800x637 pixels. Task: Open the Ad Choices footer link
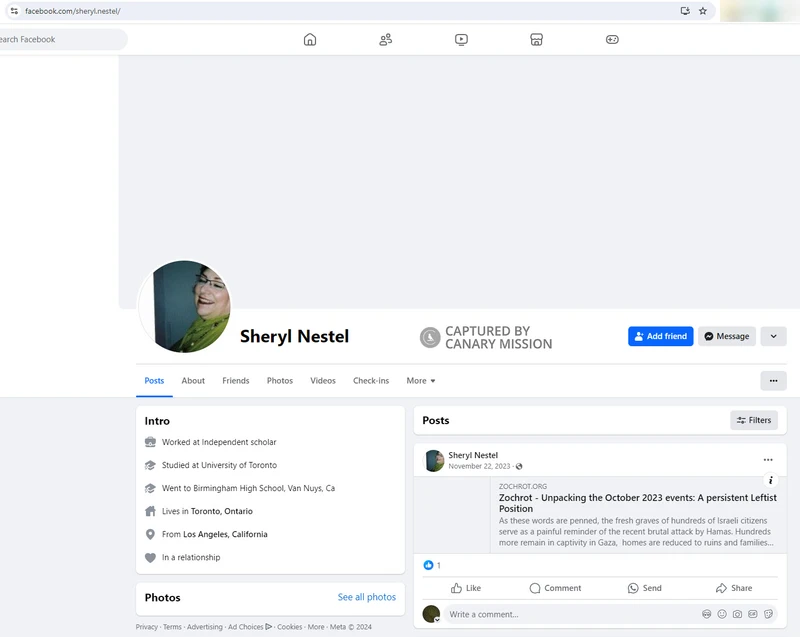(x=249, y=627)
